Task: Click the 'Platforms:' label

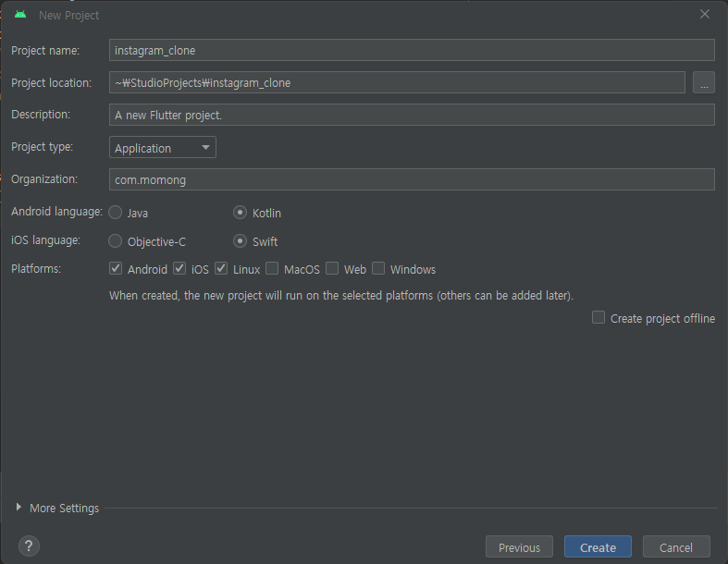Action: (x=36, y=269)
